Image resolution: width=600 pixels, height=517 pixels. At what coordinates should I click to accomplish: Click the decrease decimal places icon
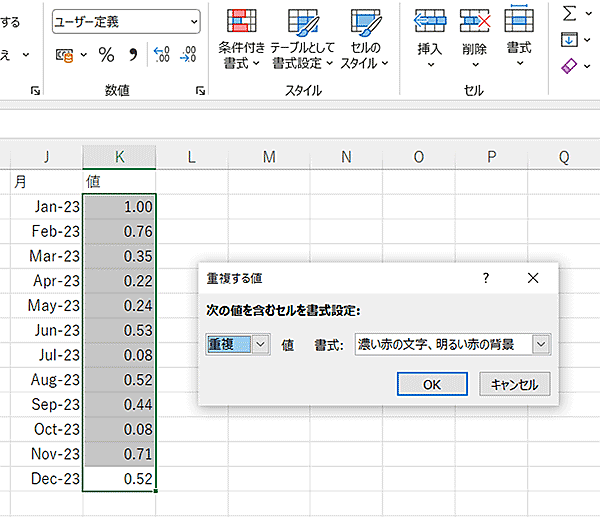coord(187,55)
